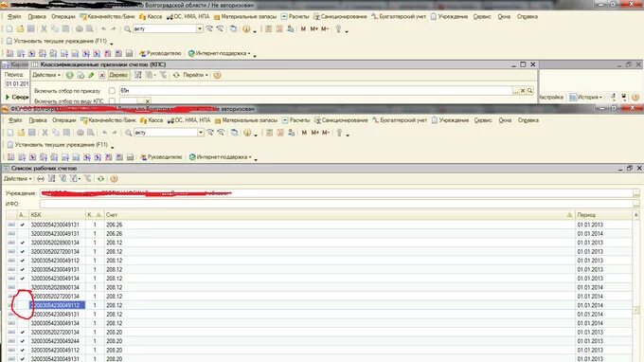Click refresh icon left of Перейти
Screen dimensions: 644x362
click(176, 75)
